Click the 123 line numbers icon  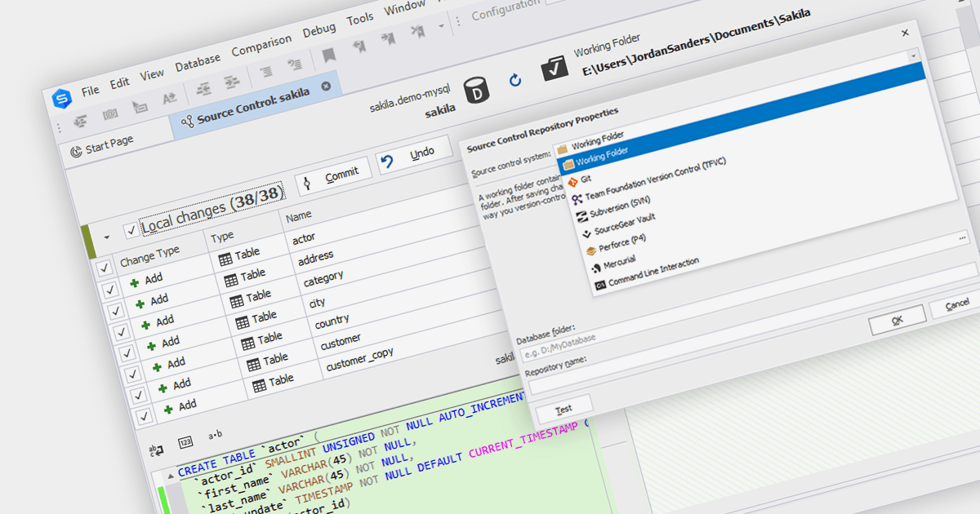[x=185, y=441]
